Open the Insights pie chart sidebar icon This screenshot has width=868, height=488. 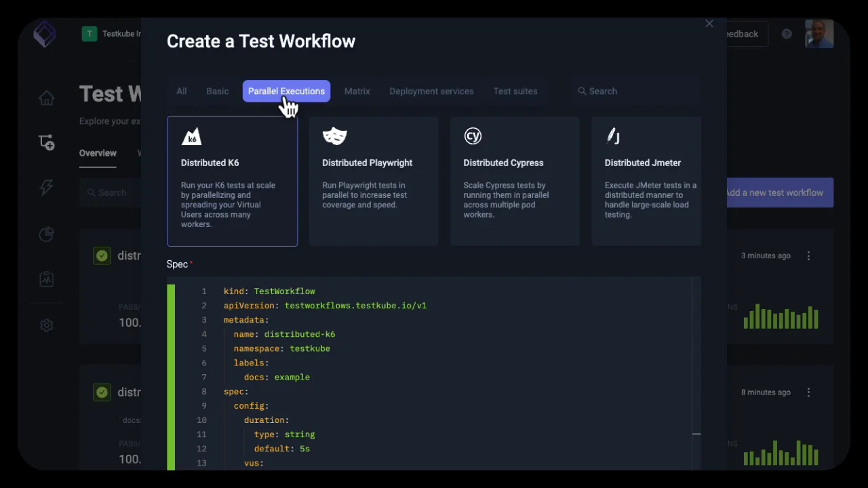pyautogui.click(x=46, y=234)
